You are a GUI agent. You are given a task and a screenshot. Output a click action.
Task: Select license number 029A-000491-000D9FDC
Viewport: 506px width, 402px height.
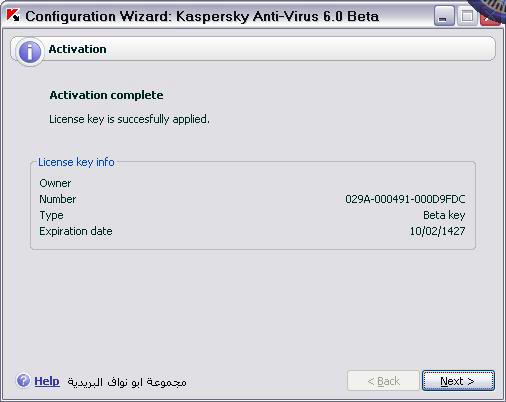(405, 199)
